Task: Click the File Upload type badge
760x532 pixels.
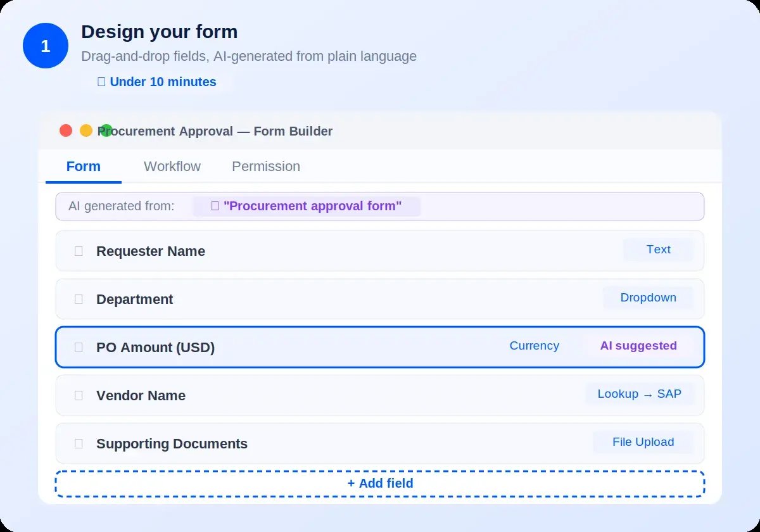Action: (643, 442)
